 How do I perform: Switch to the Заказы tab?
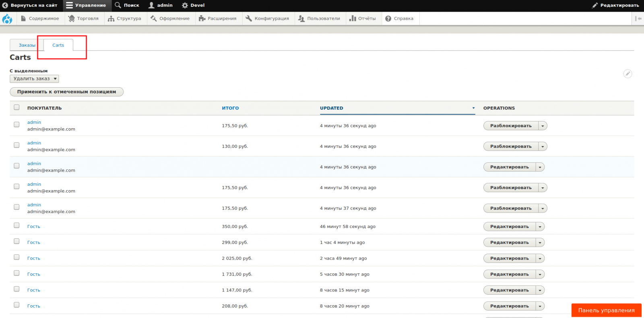tap(27, 45)
